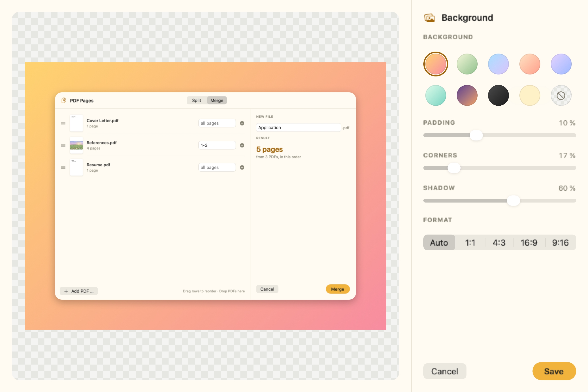The height and width of the screenshot is (392, 588).
Task: Grab the reorder handle for Resume.pdf
Action: tap(63, 167)
